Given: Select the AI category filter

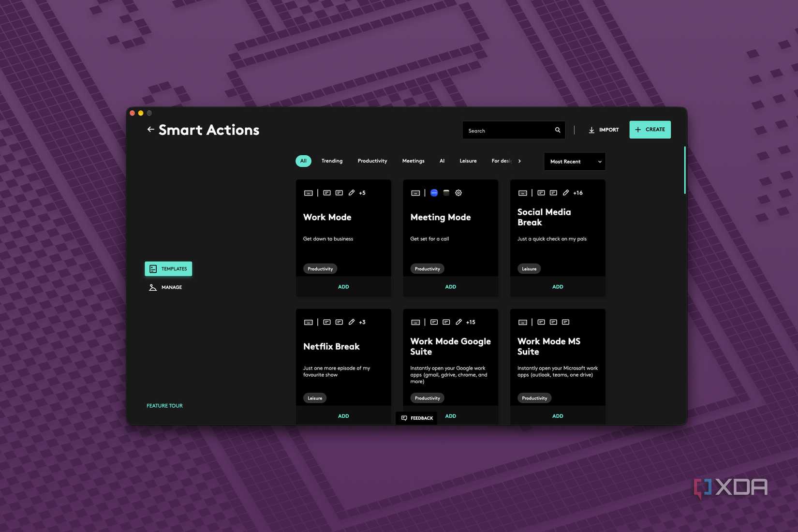Looking at the screenshot, I should [442, 161].
